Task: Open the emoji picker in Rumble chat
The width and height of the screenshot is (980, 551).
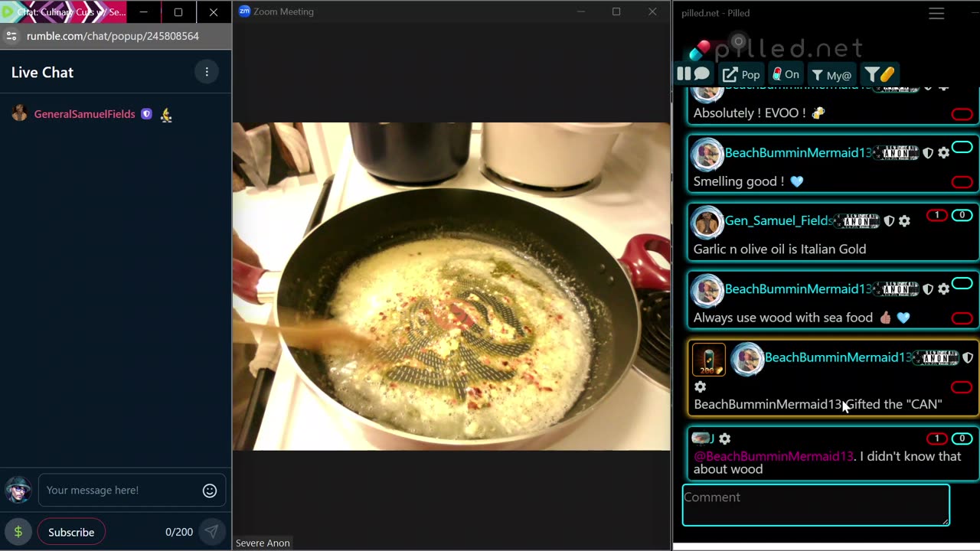Action: point(210,491)
